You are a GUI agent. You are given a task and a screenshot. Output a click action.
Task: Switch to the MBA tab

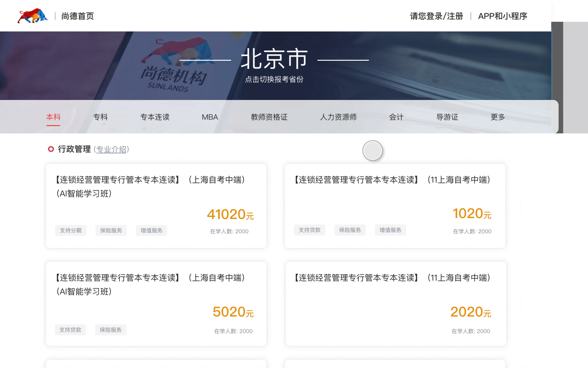click(x=209, y=117)
